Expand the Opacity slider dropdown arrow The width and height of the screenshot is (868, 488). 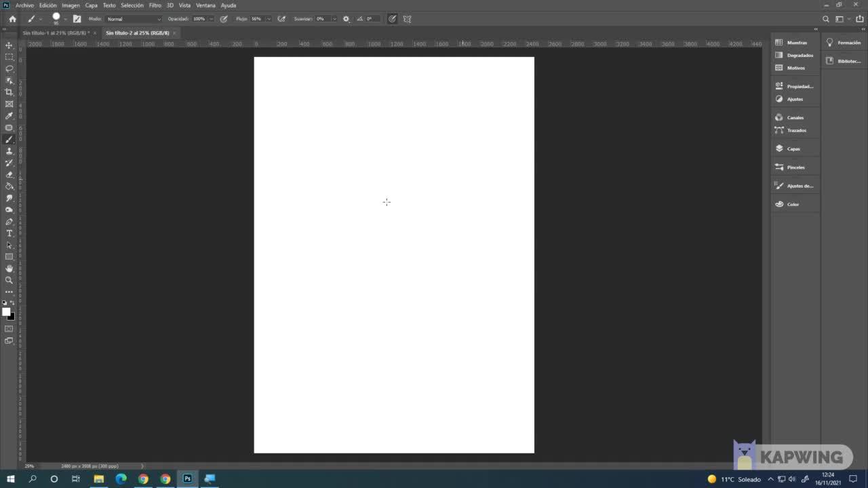[x=212, y=19]
